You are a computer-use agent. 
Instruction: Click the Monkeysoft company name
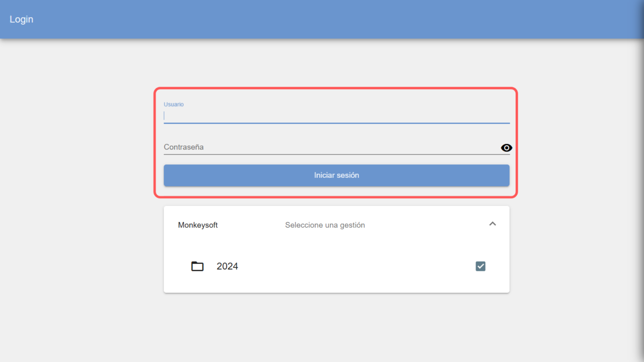coord(198,225)
